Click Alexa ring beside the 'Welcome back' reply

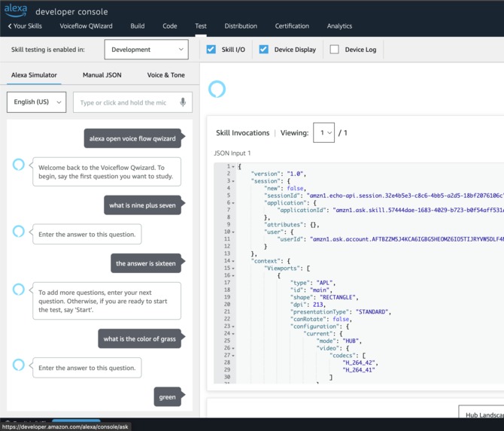click(18, 165)
